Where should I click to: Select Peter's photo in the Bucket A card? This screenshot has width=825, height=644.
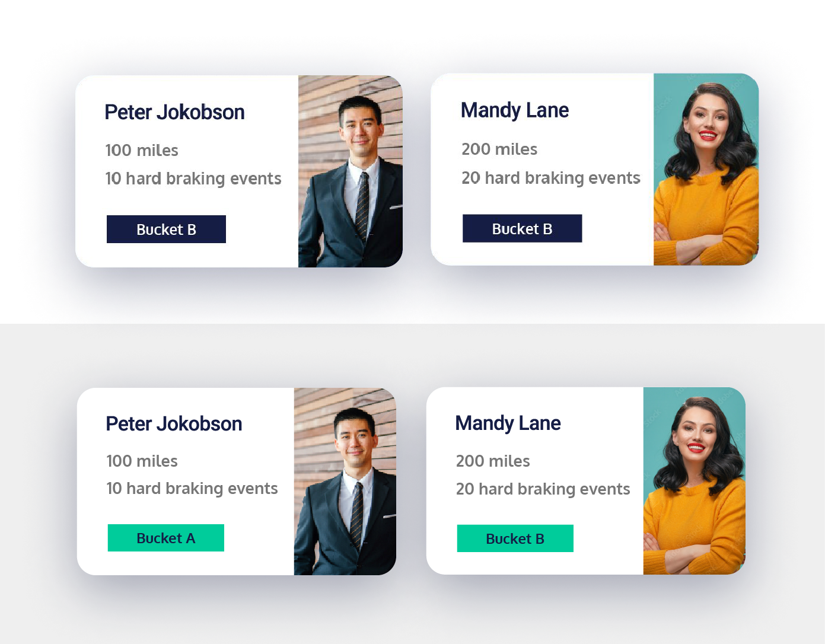point(345,482)
